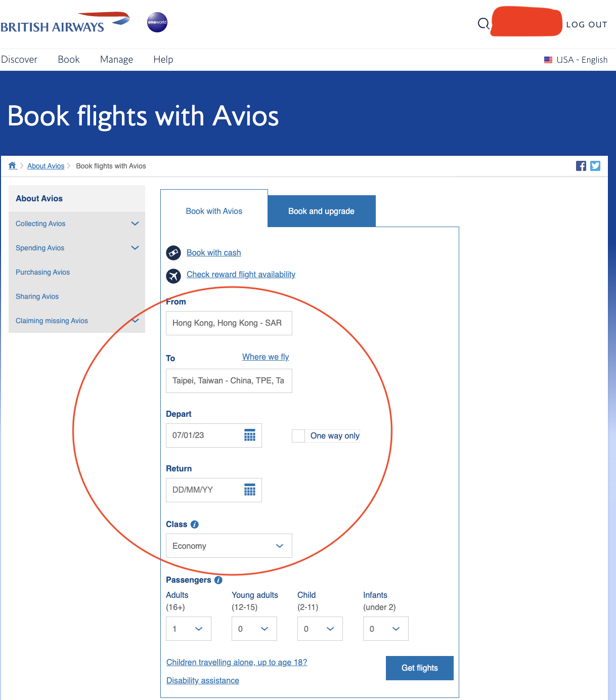Screen dimensions: 616x700
Task: Expand Spending Avios sidebar section
Action: point(135,248)
